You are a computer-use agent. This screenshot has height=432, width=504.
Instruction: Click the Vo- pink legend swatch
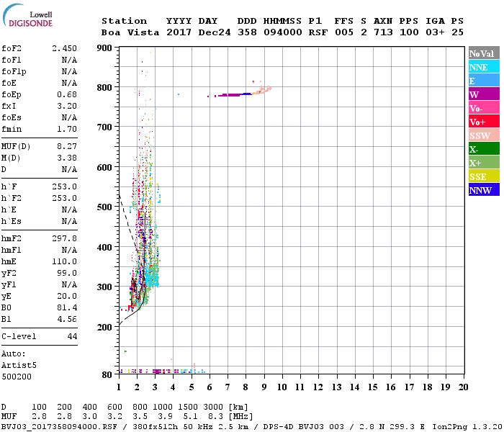tap(482, 108)
